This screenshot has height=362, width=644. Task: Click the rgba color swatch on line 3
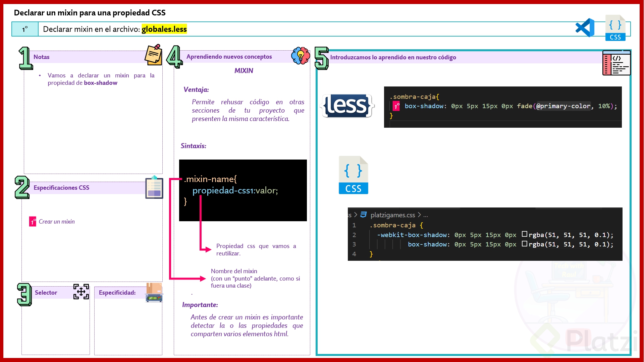[524, 244]
